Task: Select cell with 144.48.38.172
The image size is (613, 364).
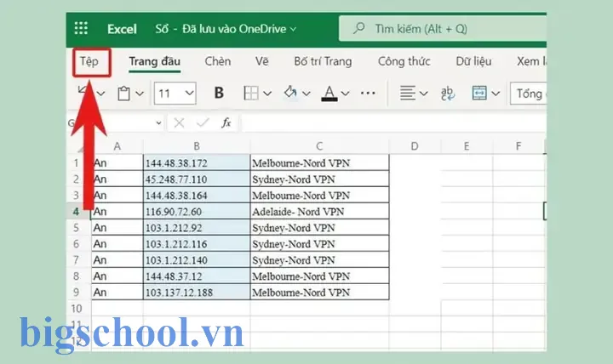Action: [197, 162]
